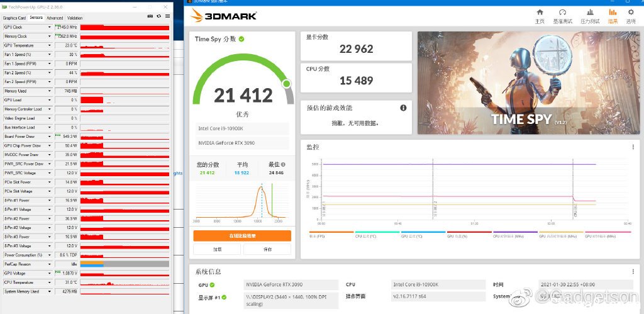Open CPU Temperature sensor dropdown
644x314 pixels.
[49, 283]
